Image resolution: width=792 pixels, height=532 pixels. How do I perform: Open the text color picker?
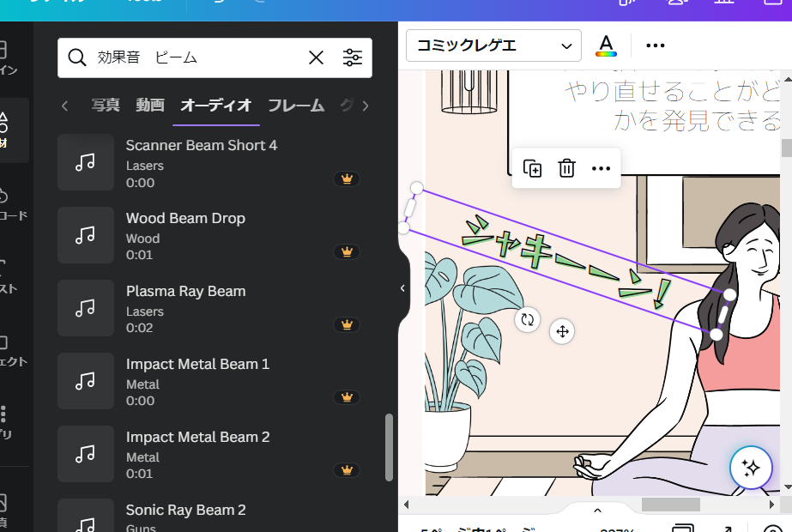coord(606,45)
